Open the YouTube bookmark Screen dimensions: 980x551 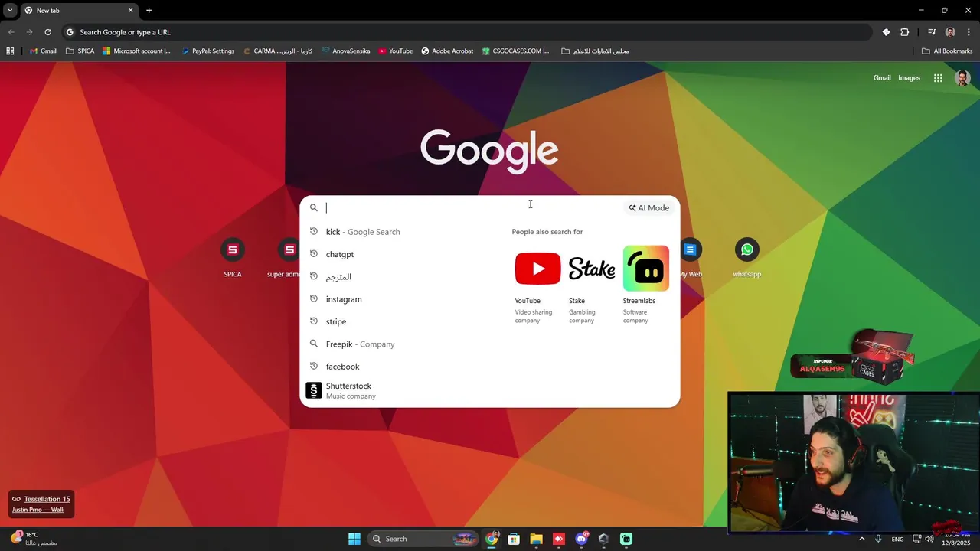point(396,51)
